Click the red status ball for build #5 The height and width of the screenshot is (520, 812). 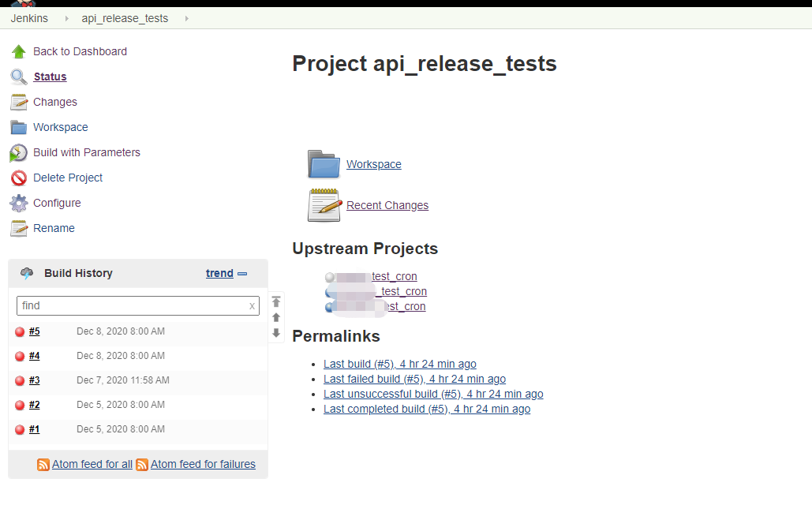point(20,332)
